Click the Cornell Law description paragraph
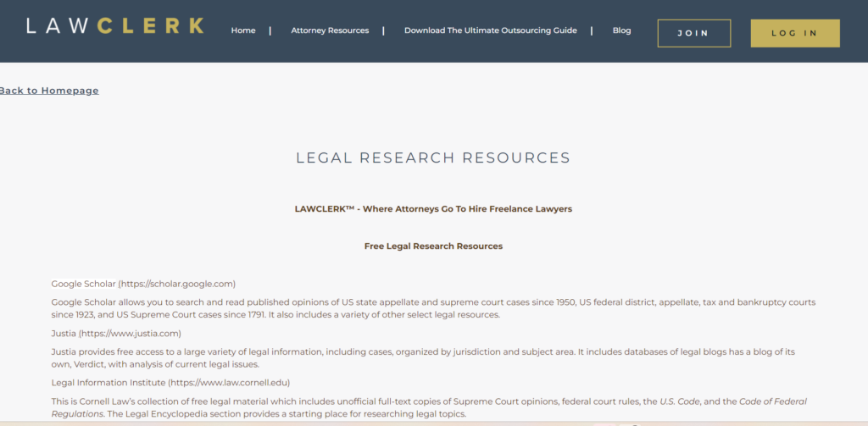 click(429, 407)
